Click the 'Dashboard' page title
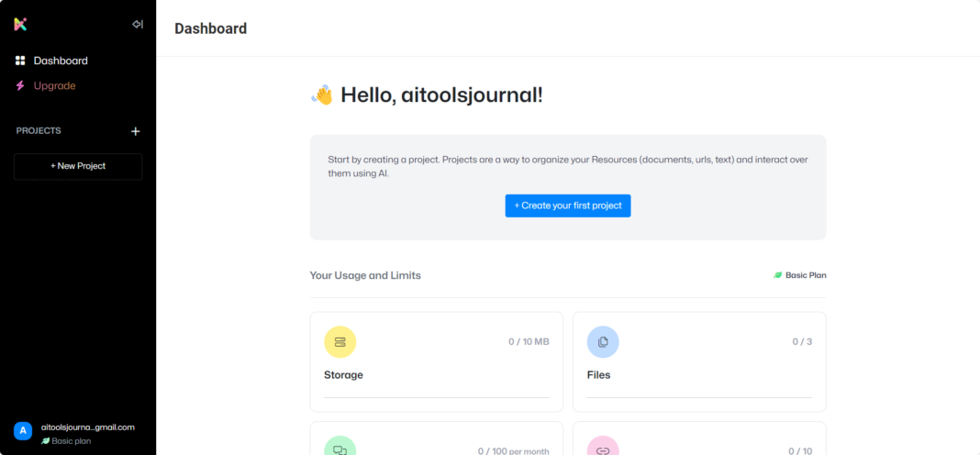Screen dimensions: 980x455 pyautogui.click(x=211, y=28)
